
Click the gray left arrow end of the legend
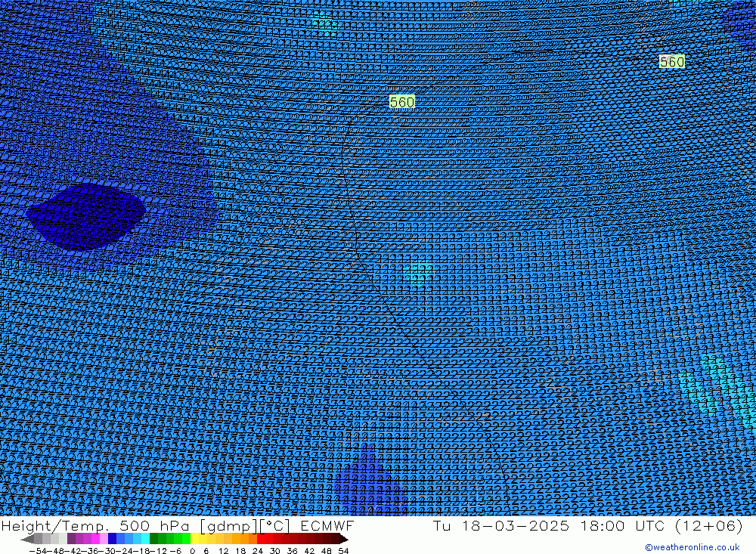coord(27,539)
